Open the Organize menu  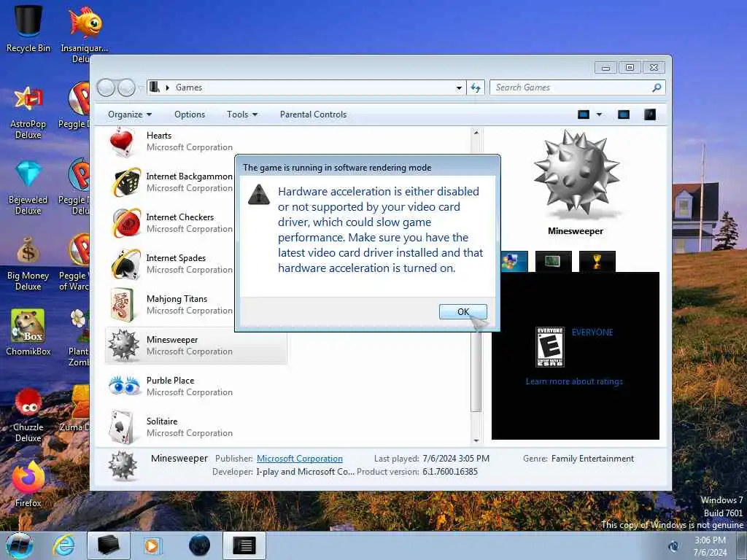(x=130, y=114)
